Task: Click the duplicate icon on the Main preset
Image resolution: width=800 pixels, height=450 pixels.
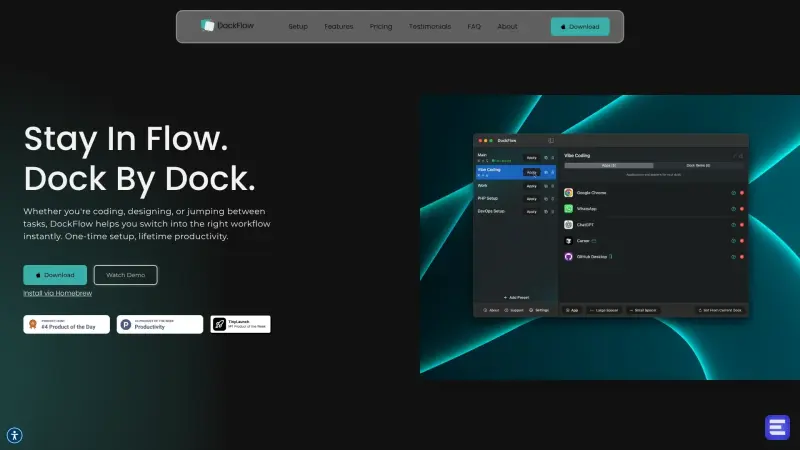Action: coord(546,158)
